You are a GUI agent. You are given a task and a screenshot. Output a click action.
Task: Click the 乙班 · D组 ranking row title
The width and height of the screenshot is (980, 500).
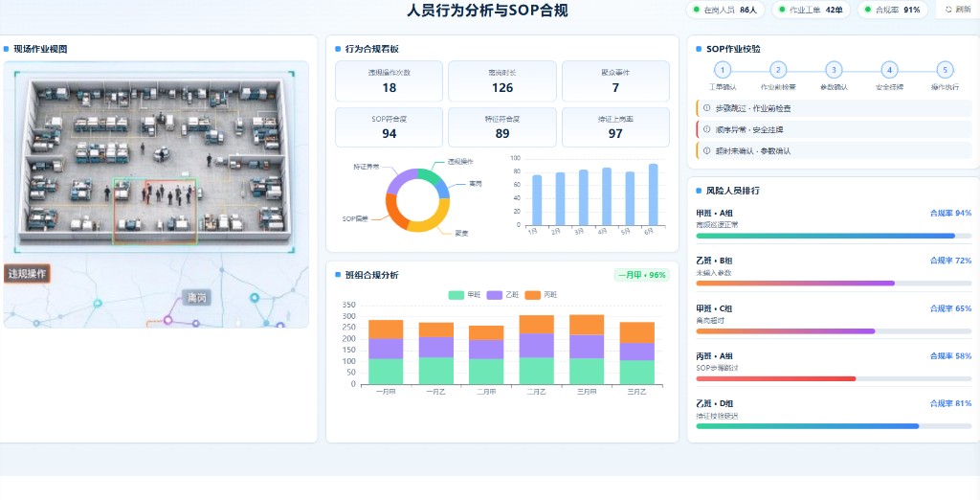pyautogui.click(x=714, y=403)
